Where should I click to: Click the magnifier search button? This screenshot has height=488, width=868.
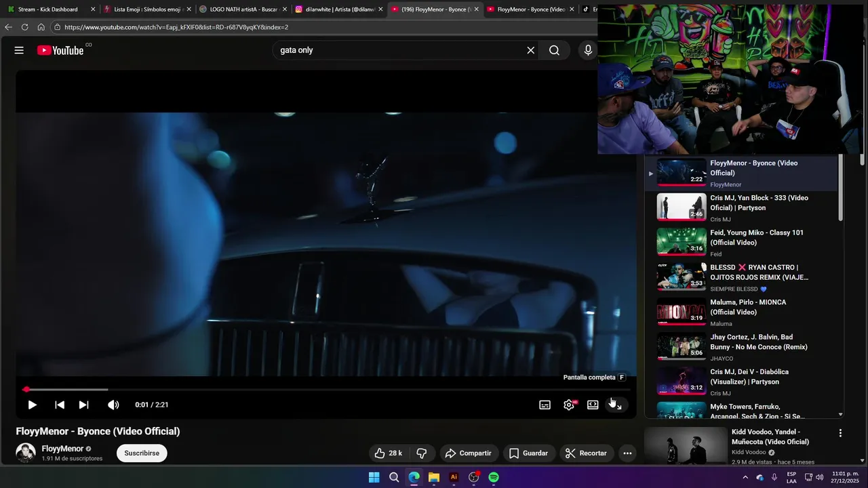coord(554,50)
